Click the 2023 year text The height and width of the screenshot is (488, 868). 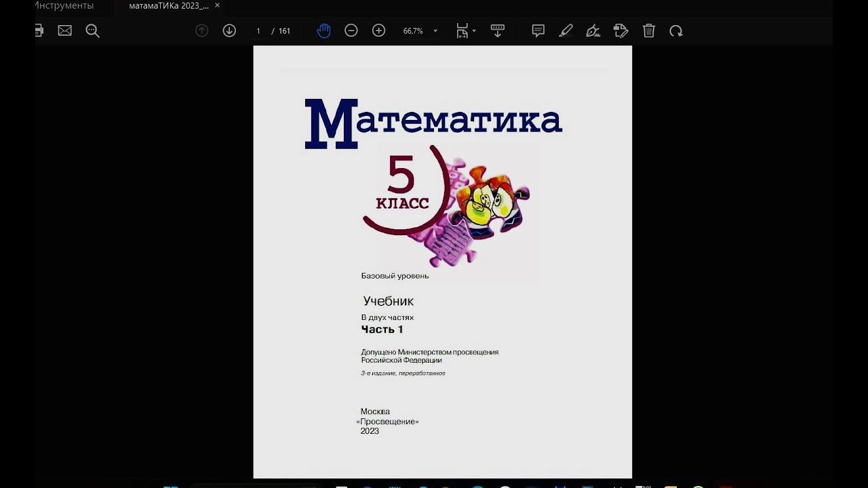tap(370, 431)
